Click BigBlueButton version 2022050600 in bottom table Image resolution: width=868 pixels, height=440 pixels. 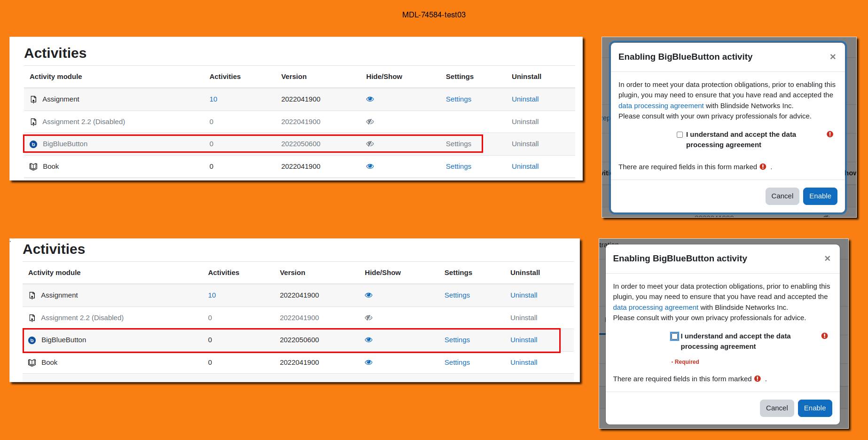(x=299, y=340)
